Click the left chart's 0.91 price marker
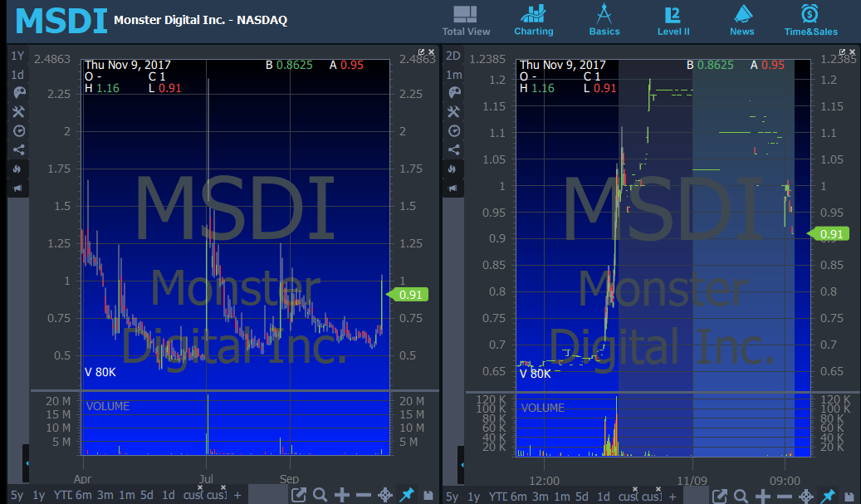 coord(407,295)
